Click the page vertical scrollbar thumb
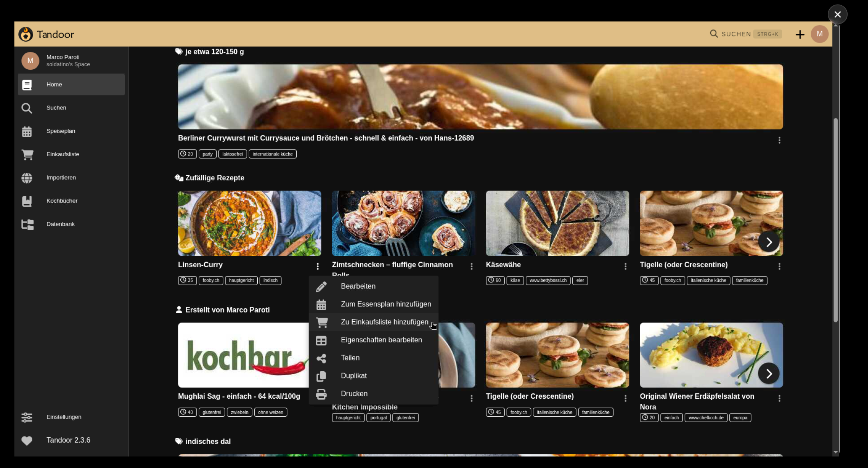Screen dimensions: 868x468 (835, 220)
